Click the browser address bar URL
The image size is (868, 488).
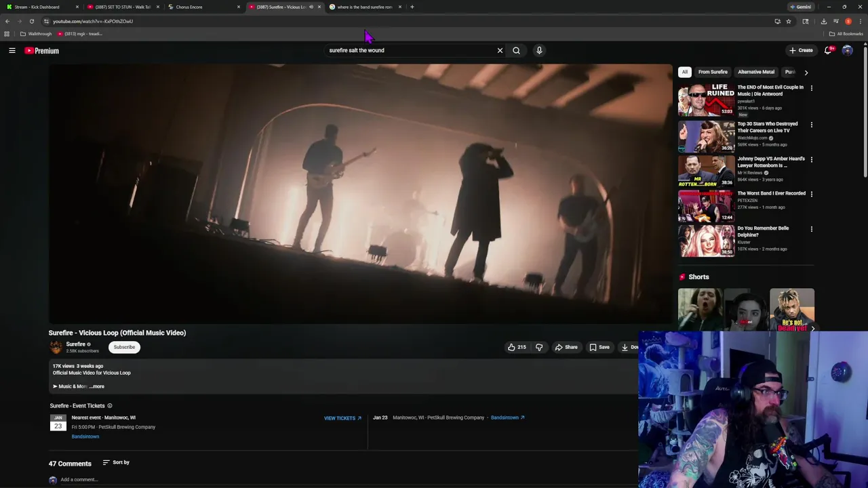(x=93, y=21)
